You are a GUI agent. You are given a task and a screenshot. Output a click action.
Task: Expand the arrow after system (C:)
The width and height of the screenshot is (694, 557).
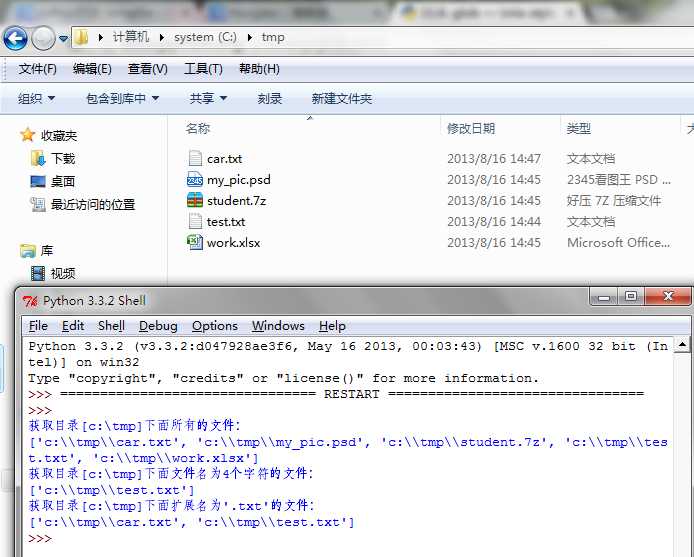(x=250, y=38)
